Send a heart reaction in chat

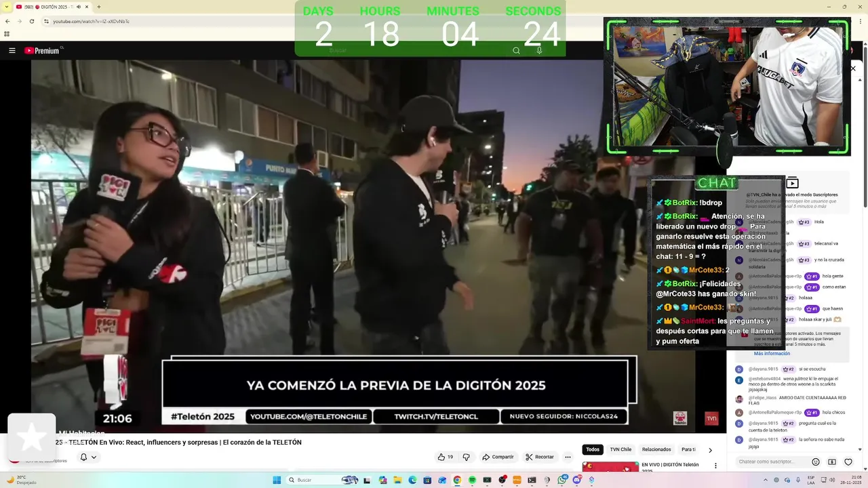848,462
